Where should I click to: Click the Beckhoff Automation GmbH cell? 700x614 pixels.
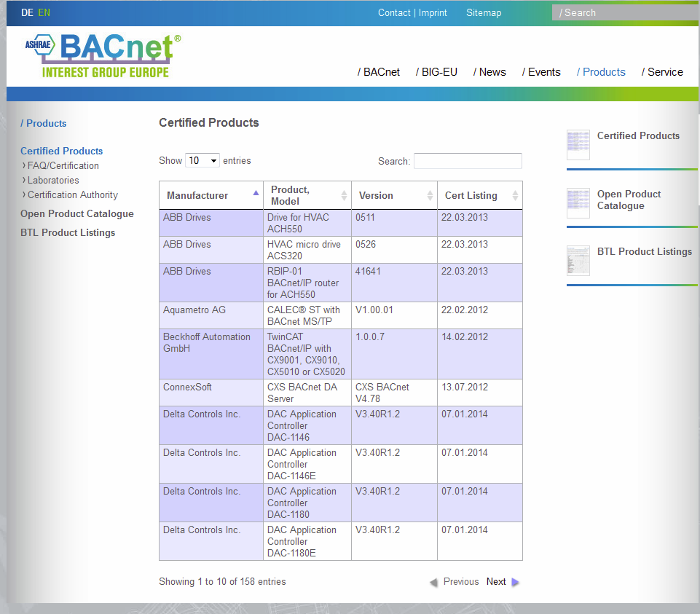211,354
